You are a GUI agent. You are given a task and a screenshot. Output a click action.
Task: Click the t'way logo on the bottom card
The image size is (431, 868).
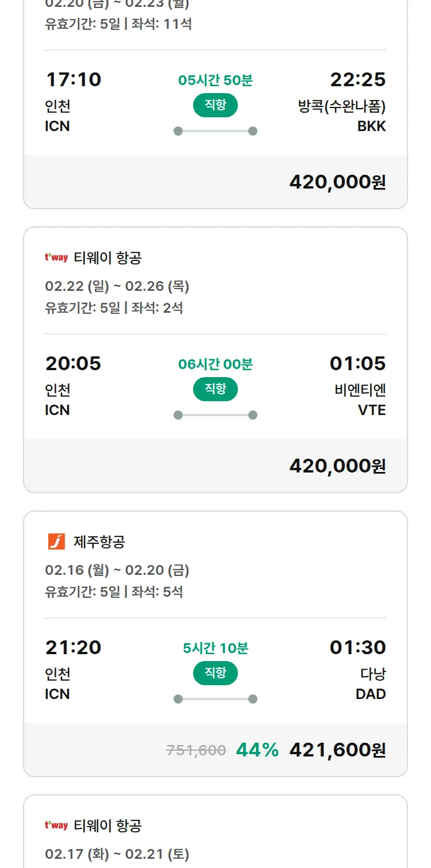pos(56,825)
